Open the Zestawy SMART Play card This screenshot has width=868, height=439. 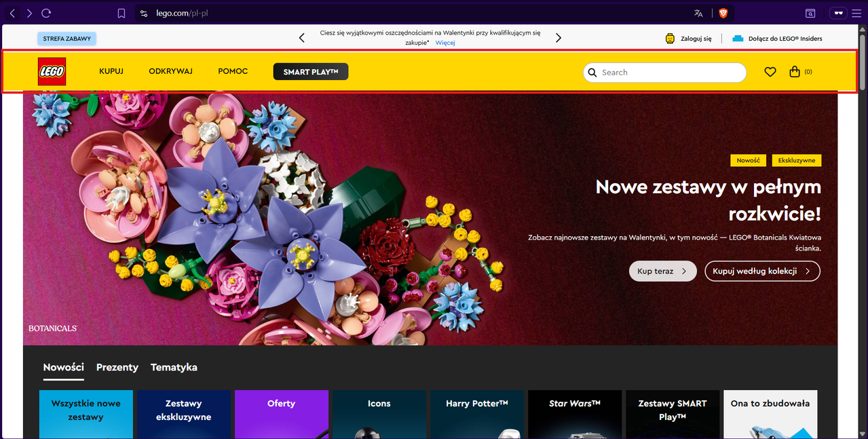(673, 414)
